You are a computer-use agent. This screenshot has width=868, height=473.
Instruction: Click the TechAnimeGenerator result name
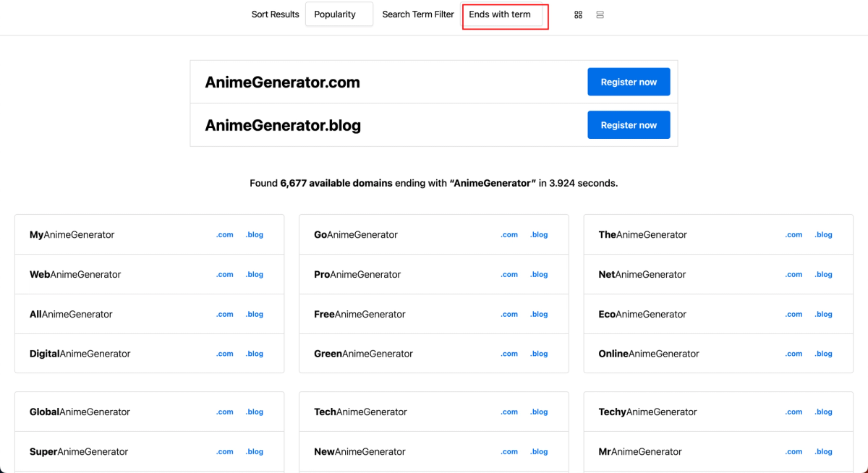[x=360, y=412]
